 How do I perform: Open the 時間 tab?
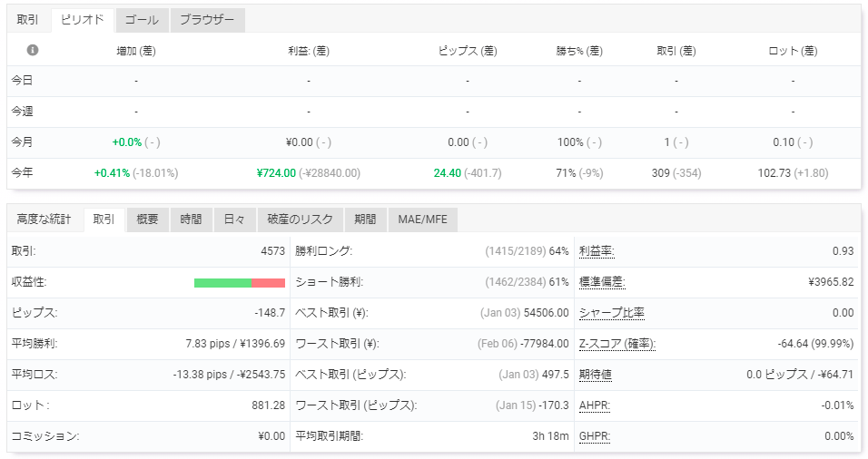coord(192,220)
